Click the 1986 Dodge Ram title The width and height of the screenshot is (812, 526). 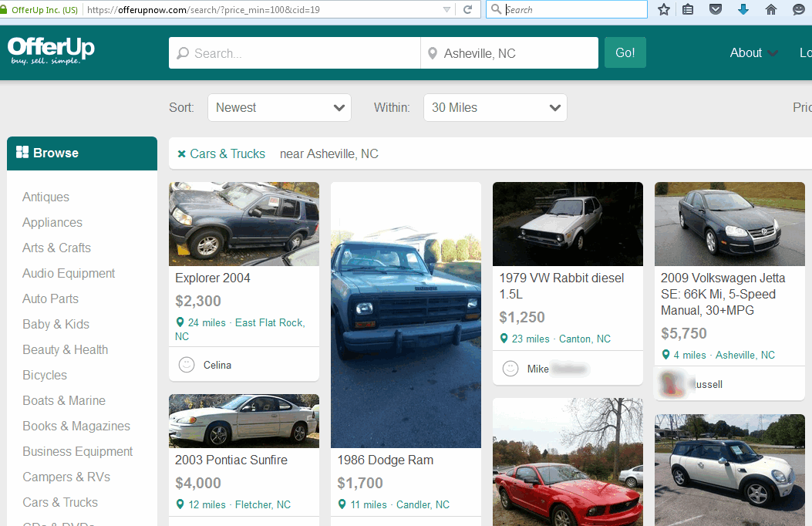[x=386, y=460]
